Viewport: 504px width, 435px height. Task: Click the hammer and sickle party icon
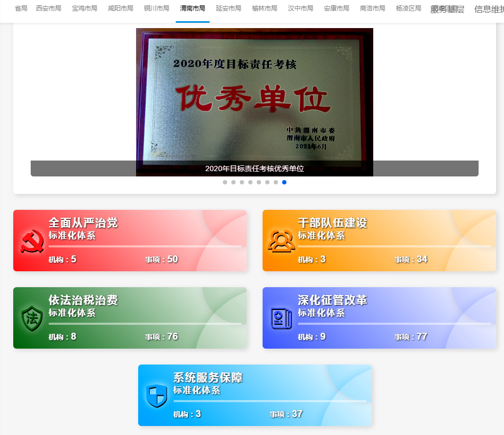[x=32, y=241]
